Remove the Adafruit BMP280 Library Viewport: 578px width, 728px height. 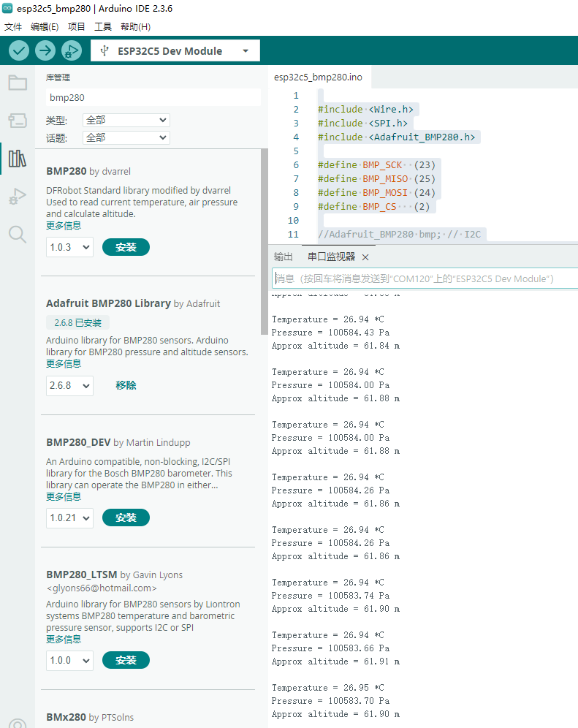[x=126, y=385]
